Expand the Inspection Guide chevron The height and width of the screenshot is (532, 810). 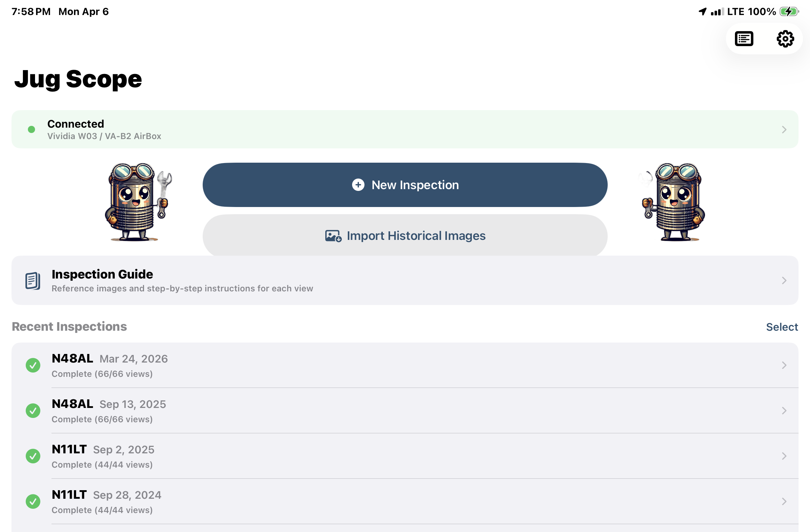pyautogui.click(x=784, y=281)
